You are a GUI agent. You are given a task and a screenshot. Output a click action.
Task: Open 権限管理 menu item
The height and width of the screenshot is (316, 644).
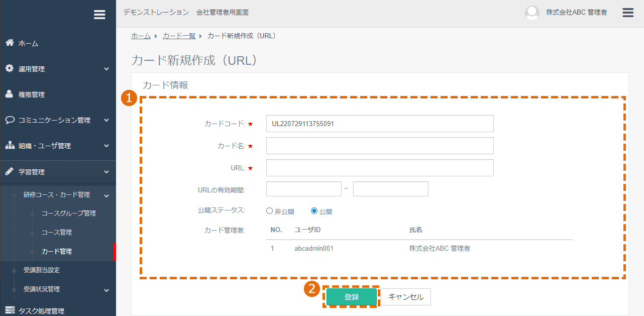(x=32, y=94)
